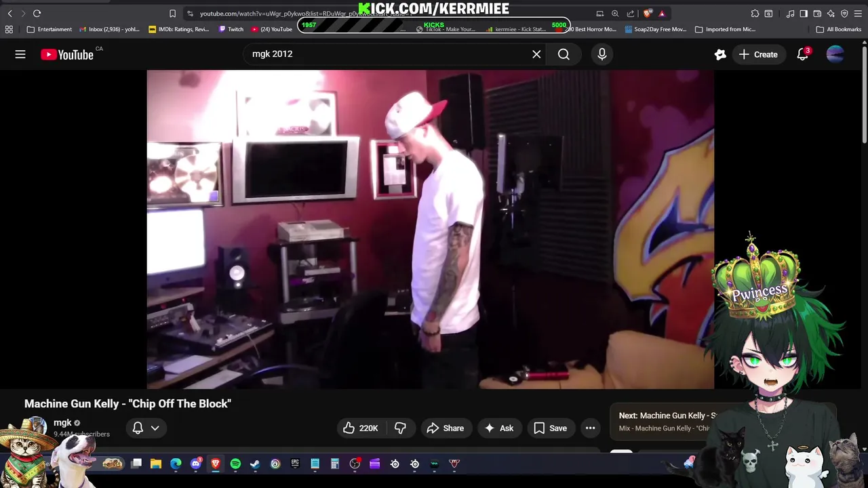This screenshot has height=488, width=868.
Task: Open OBS Studio from the taskbar
Action: click(x=355, y=464)
